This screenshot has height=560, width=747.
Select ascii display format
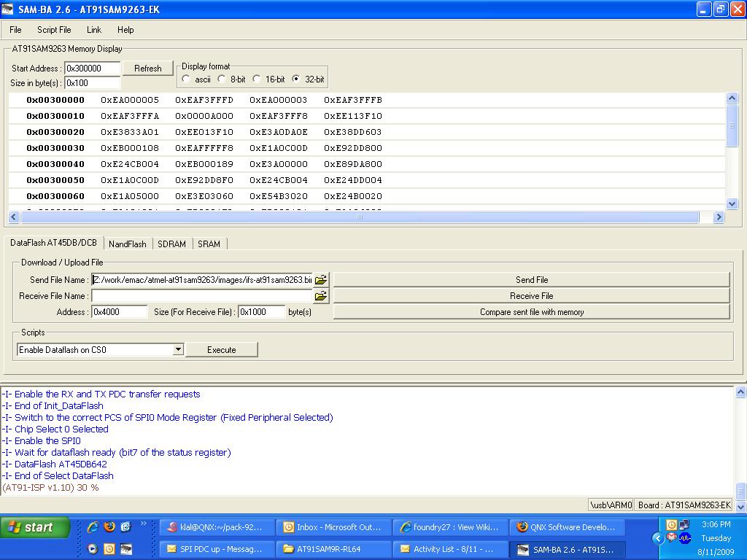click(x=187, y=79)
